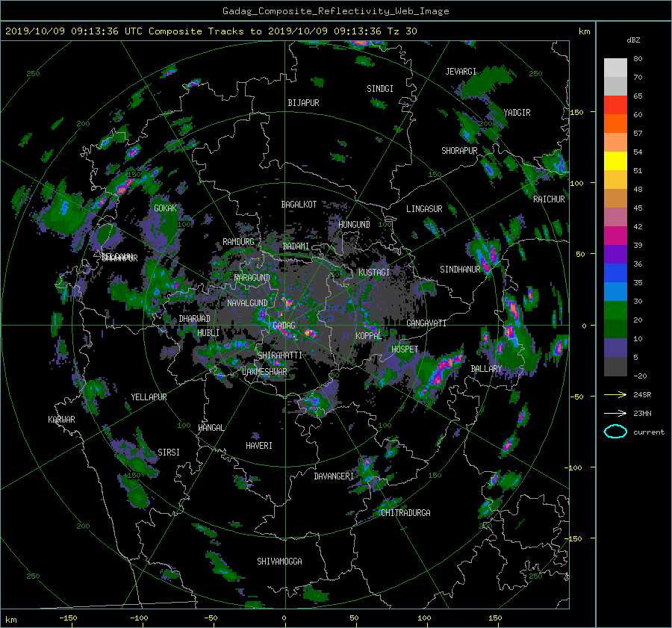The height and width of the screenshot is (628, 672).
Task: Click the NAVALGUND city label
Action: pyautogui.click(x=247, y=303)
